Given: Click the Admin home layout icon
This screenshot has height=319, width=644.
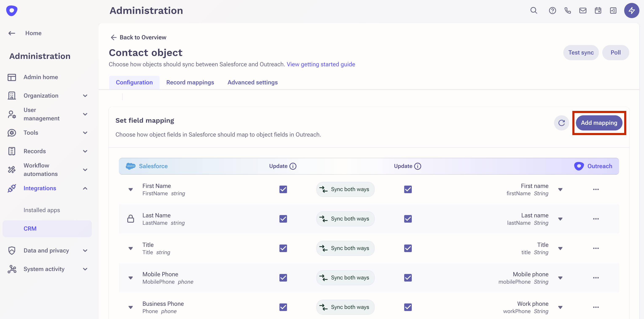Looking at the screenshot, I should (x=12, y=77).
